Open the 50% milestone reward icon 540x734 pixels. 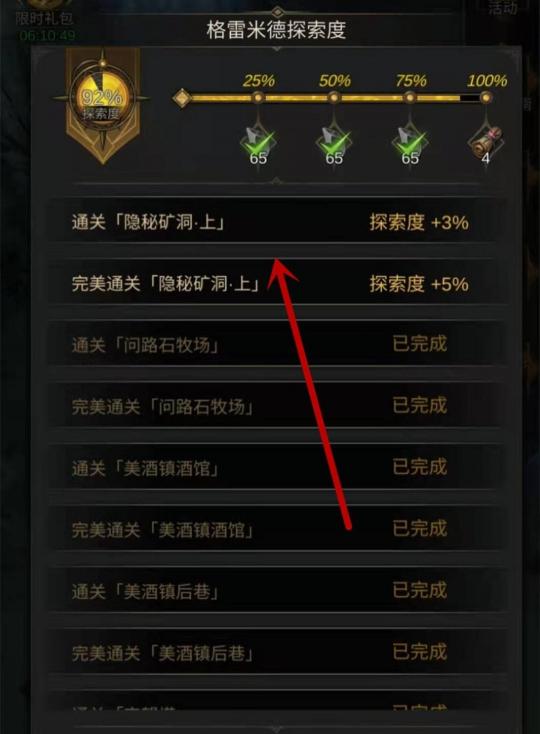pos(334,145)
